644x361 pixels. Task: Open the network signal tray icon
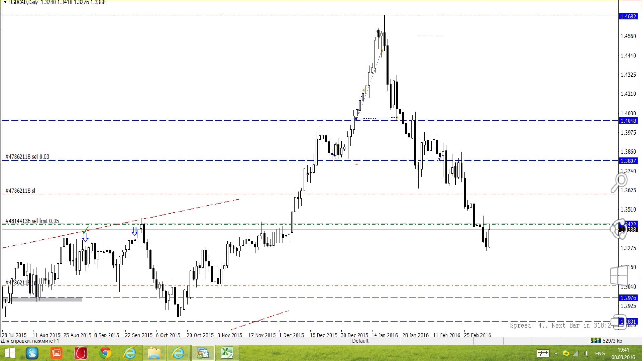click(576, 353)
